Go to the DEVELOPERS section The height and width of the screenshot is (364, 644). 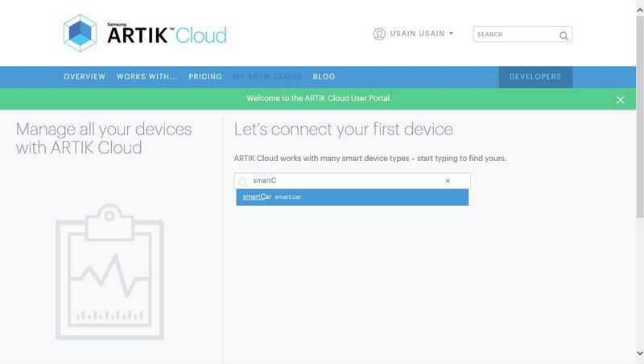[x=535, y=77]
